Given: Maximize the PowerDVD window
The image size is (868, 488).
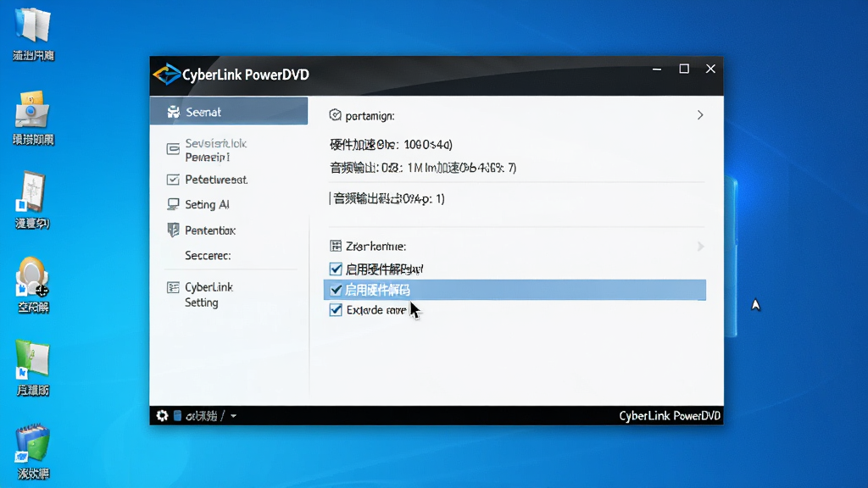Looking at the screenshot, I should [684, 69].
